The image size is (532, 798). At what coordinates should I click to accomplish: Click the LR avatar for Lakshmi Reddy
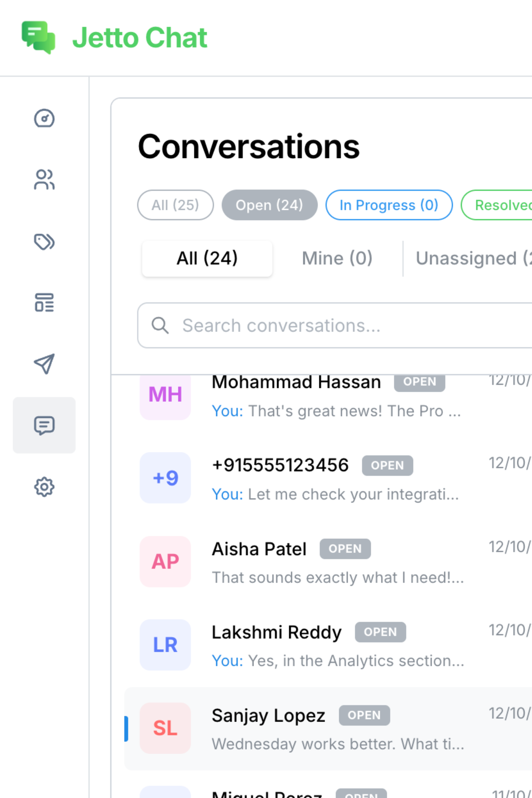(165, 645)
